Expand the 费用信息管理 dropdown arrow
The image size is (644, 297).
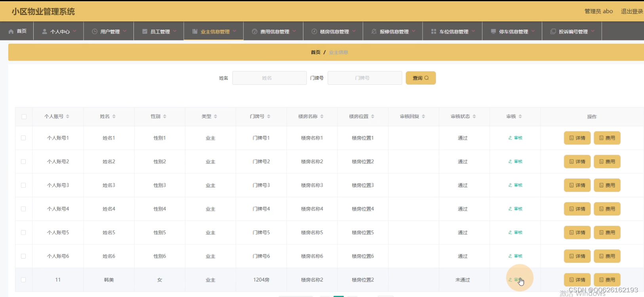pos(294,31)
